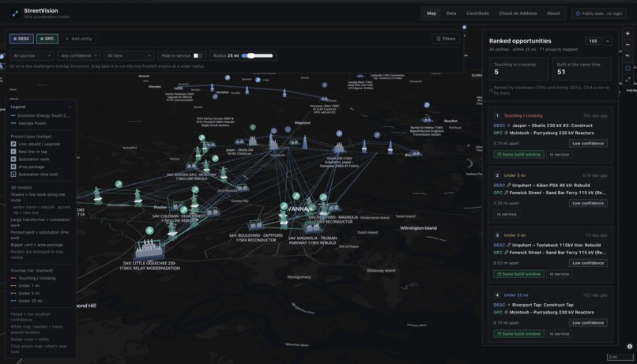
Task: Click Add utility button
Action: click(x=79, y=39)
